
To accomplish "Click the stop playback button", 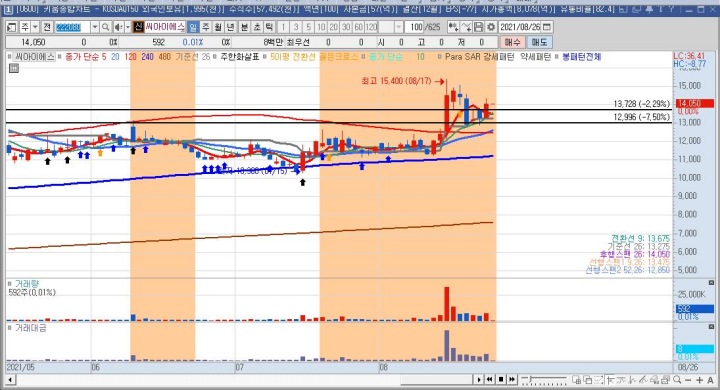I will [x=501, y=379].
